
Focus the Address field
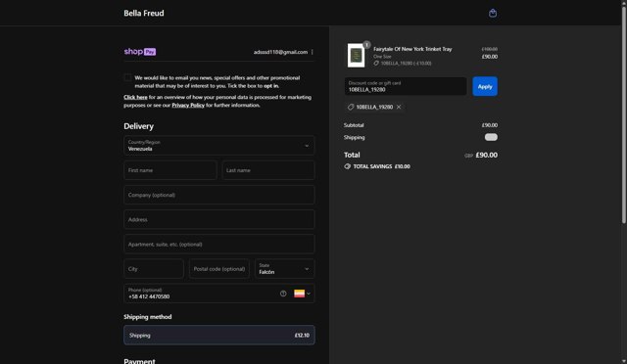coord(219,220)
